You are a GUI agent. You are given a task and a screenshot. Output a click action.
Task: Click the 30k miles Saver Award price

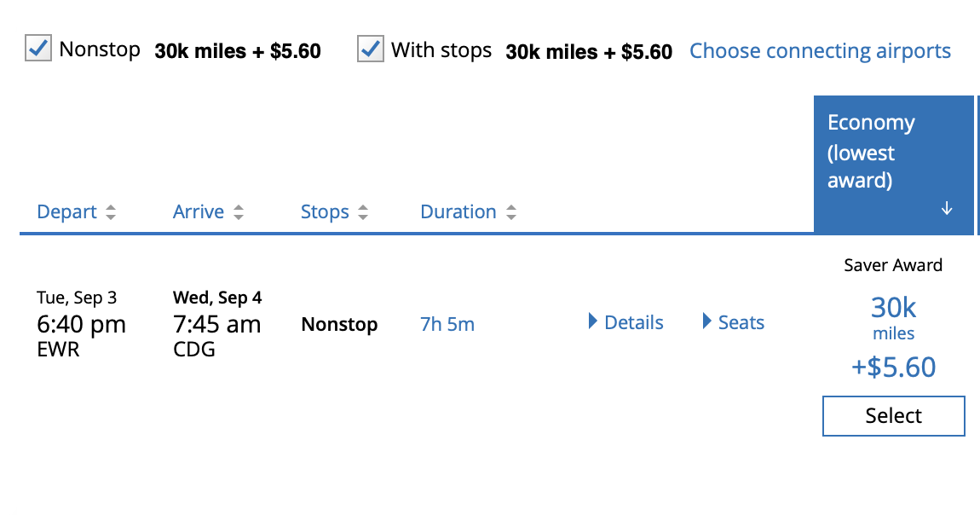(x=893, y=317)
